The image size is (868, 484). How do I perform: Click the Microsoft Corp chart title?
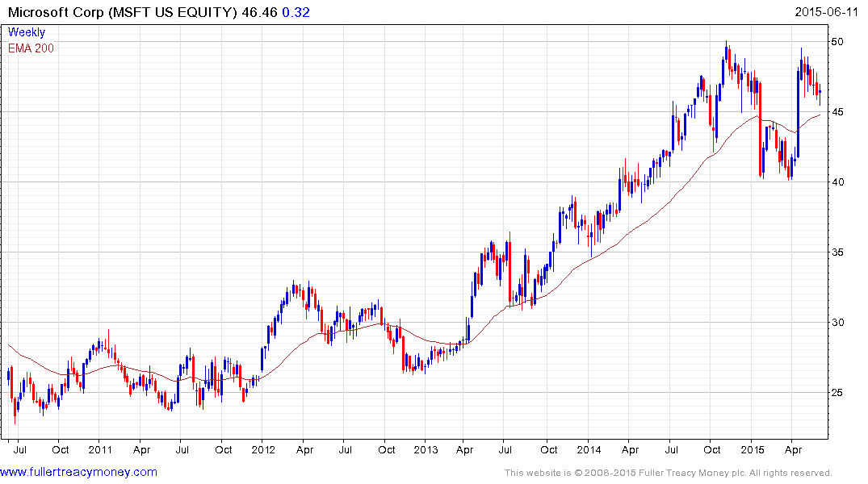point(122,12)
